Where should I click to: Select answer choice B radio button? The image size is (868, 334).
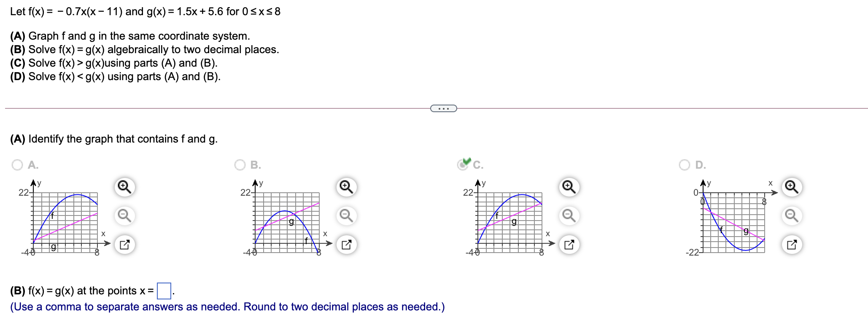(240, 165)
